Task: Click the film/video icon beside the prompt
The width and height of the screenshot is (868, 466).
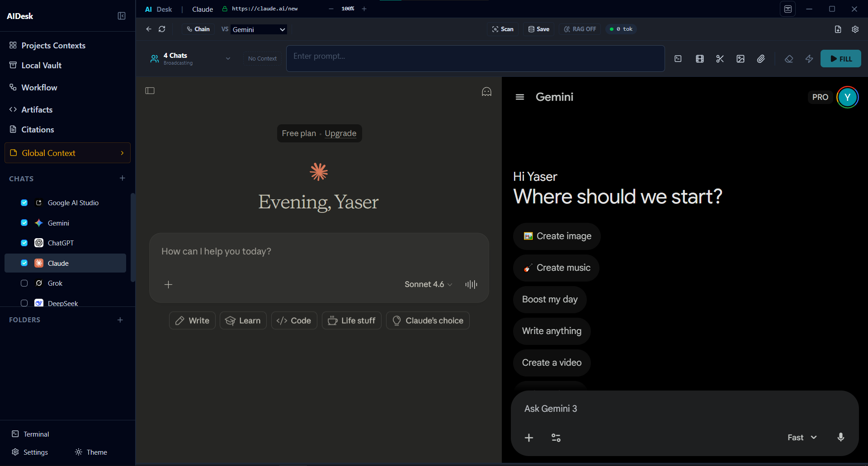Action: pyautogui.click(x=699, y=59)
